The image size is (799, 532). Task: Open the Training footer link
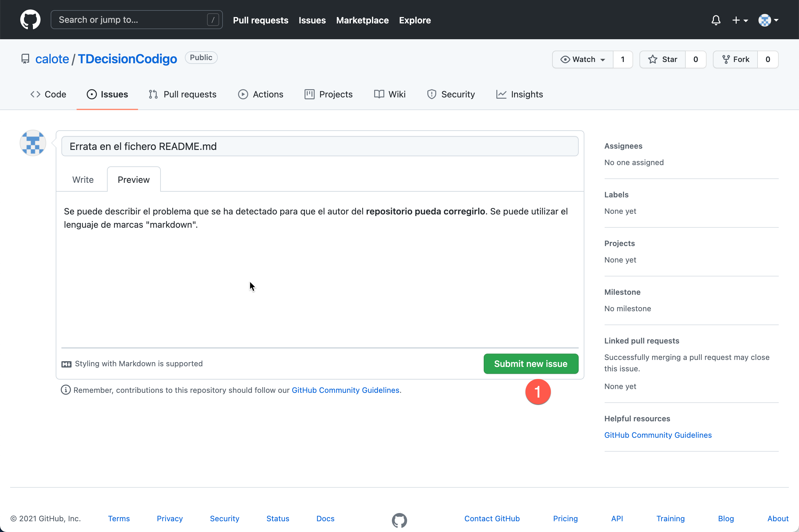tap(670, 518)
